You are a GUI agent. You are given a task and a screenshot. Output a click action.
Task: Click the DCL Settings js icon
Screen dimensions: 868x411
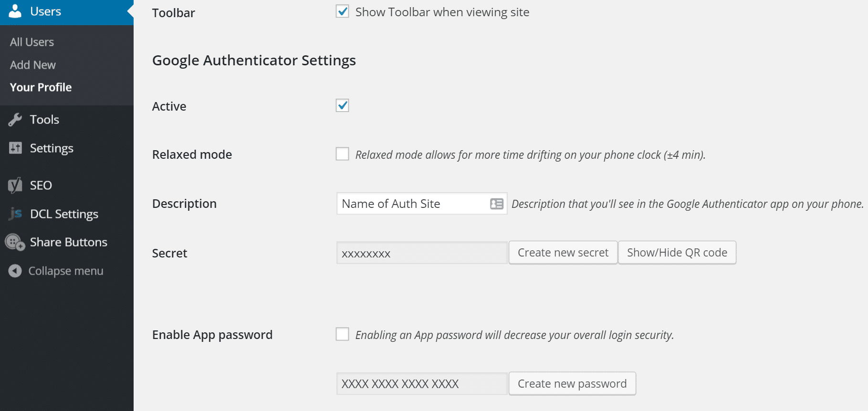[15, 214]
